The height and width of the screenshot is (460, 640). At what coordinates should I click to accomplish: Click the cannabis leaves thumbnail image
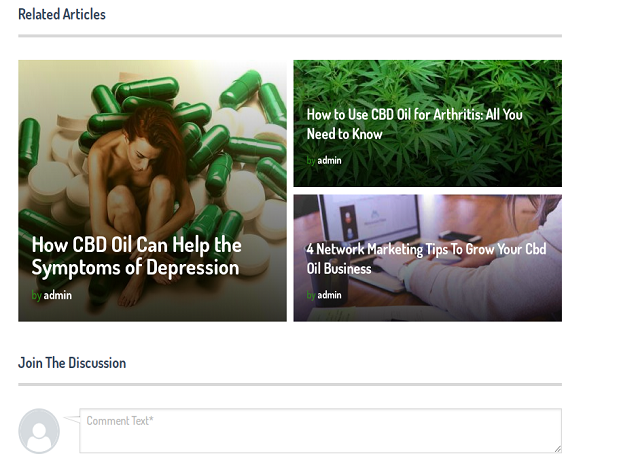point(427,123)
